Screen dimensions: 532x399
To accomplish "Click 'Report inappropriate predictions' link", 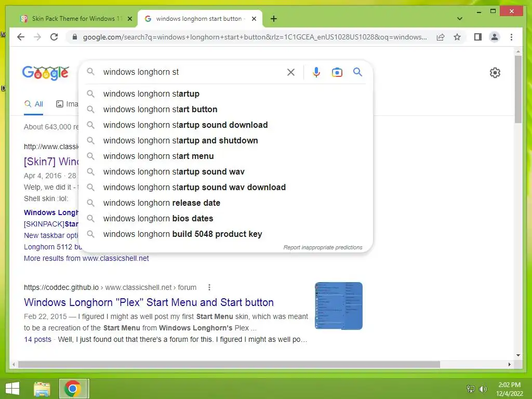I will tap(323, 247).
